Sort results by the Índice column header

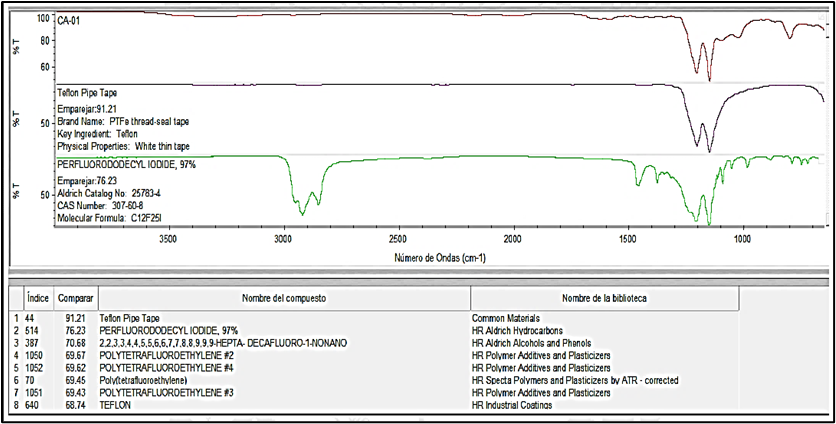[x=38, y=298]
